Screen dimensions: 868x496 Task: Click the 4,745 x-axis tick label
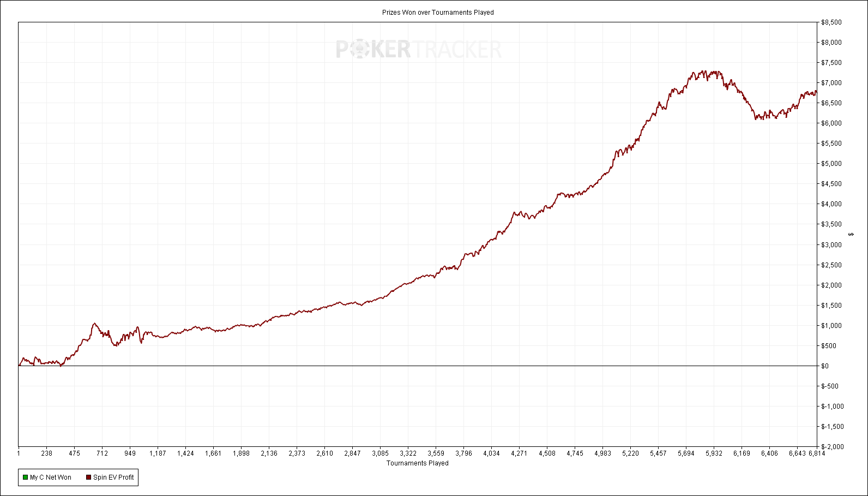click(575, 453)
